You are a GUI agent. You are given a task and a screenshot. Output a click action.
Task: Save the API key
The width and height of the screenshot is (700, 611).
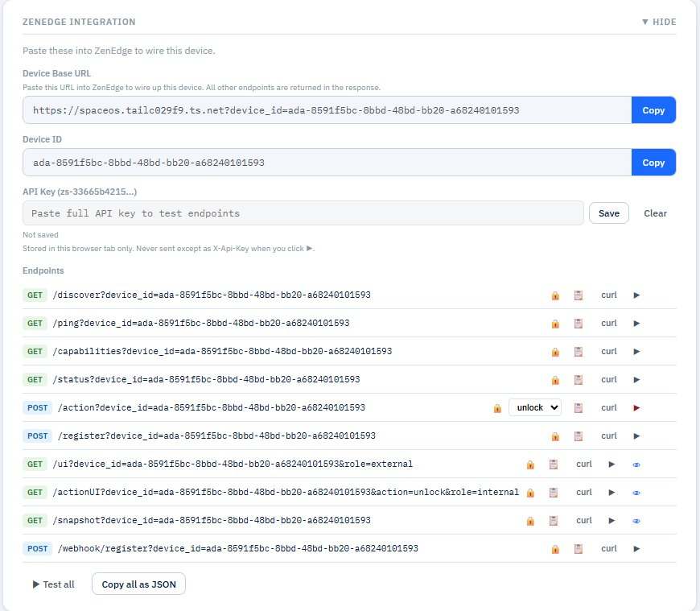tap(609, 213)
